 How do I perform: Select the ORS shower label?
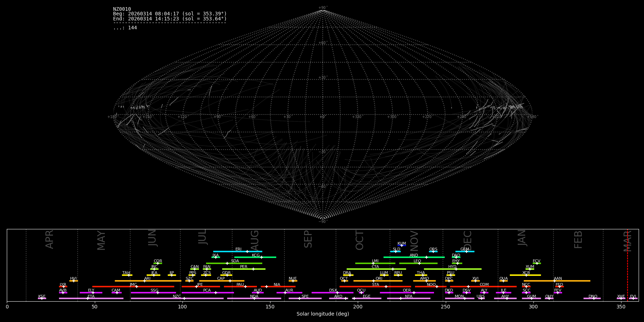pyautogui.click(x=433, y=249)
